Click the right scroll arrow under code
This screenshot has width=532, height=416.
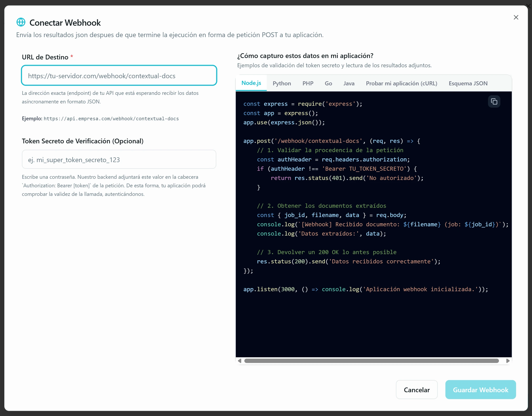click(508, 361)
